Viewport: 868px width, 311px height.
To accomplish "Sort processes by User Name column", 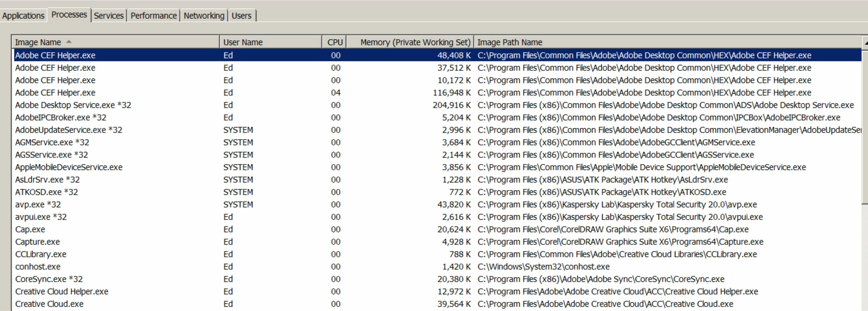I will [x=242, y=43].
